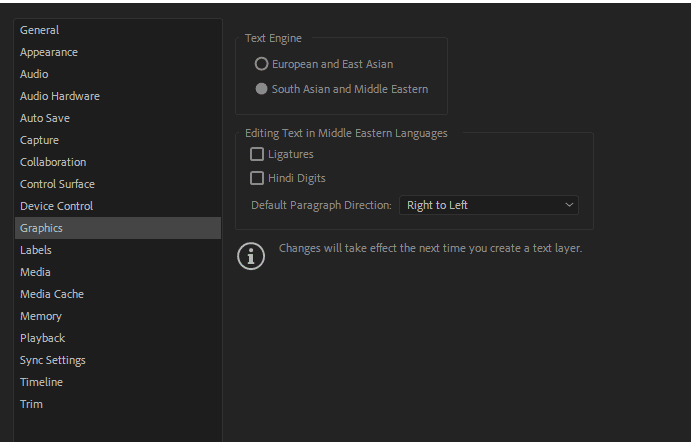Click the info icon beside changes notice
The width and height of the screenshot is (691, 442).
251,256
